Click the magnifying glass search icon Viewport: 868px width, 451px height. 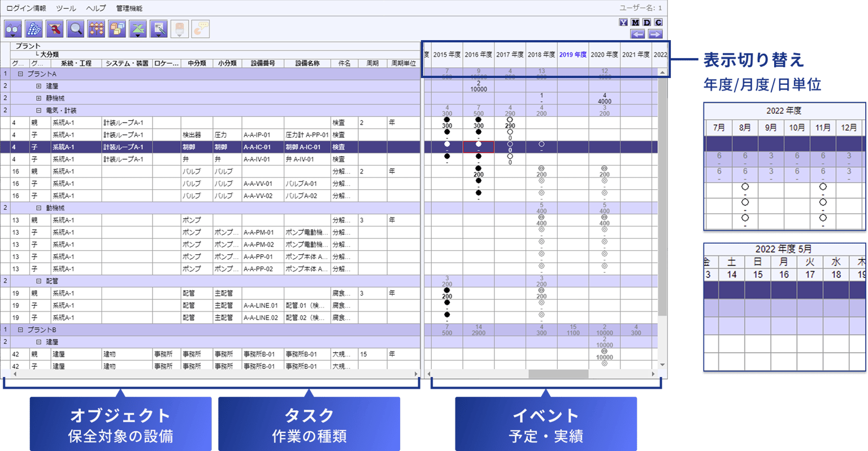(76, 29)
